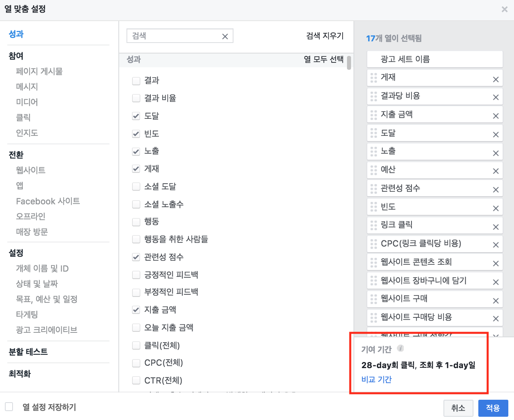Remove the 예산 column with its X icon
514x420 pixels.
coord(495,170)
